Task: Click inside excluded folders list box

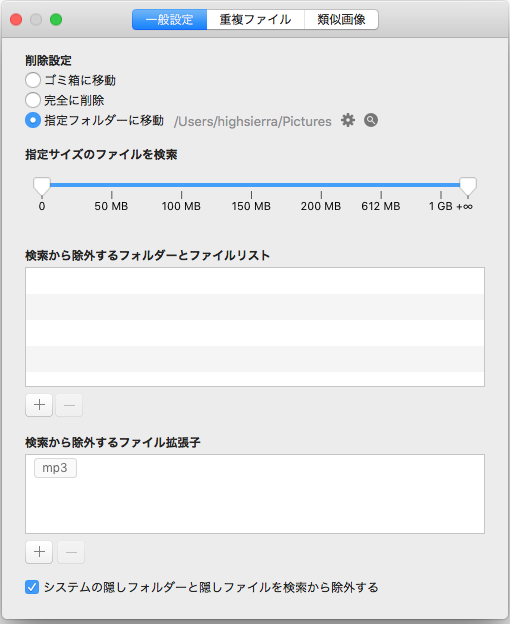Action: pos(255,327)
